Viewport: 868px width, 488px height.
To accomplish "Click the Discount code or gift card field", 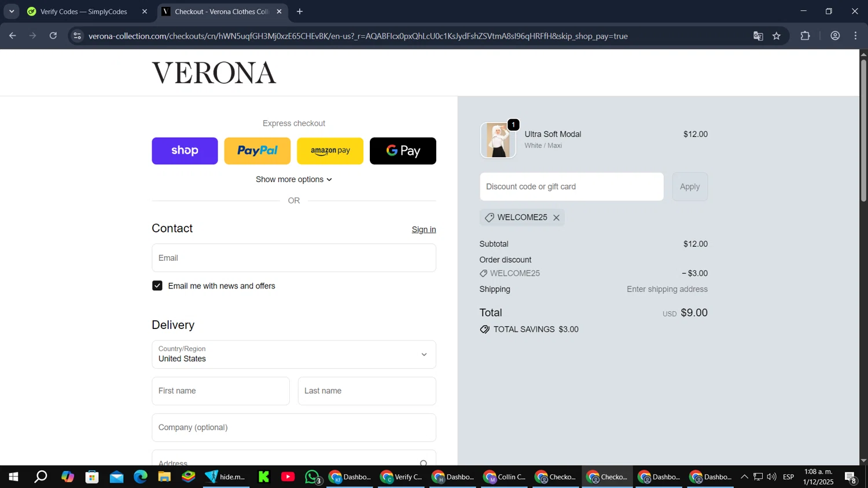I will tap(572, 187).
